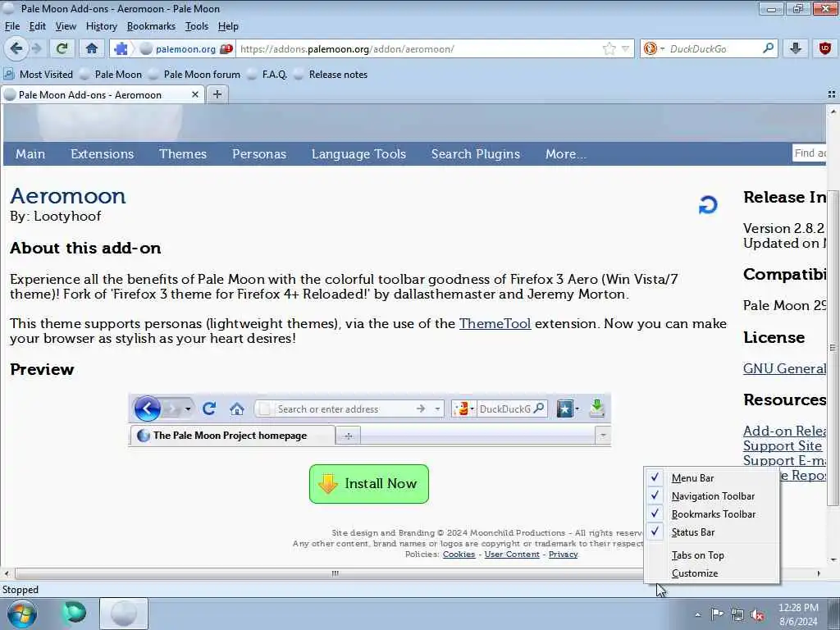
Task: Open the Tools menu
Action: tap(197, 26)
